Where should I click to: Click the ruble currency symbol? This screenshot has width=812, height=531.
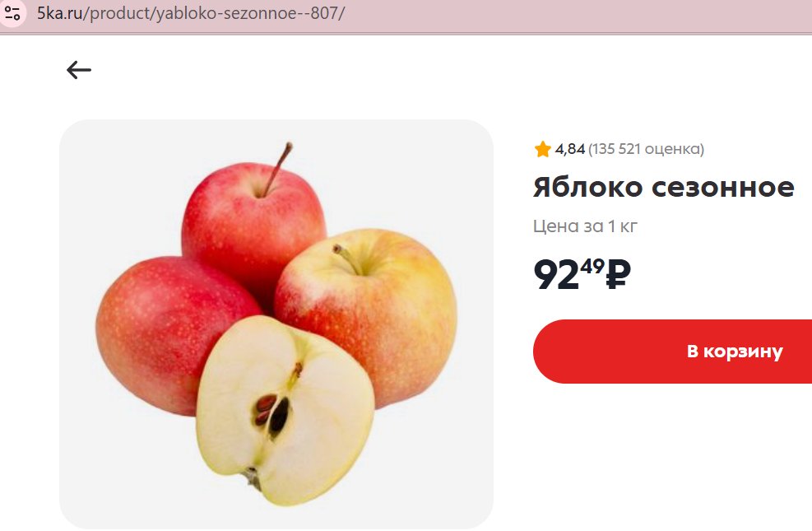coord(619,274)
